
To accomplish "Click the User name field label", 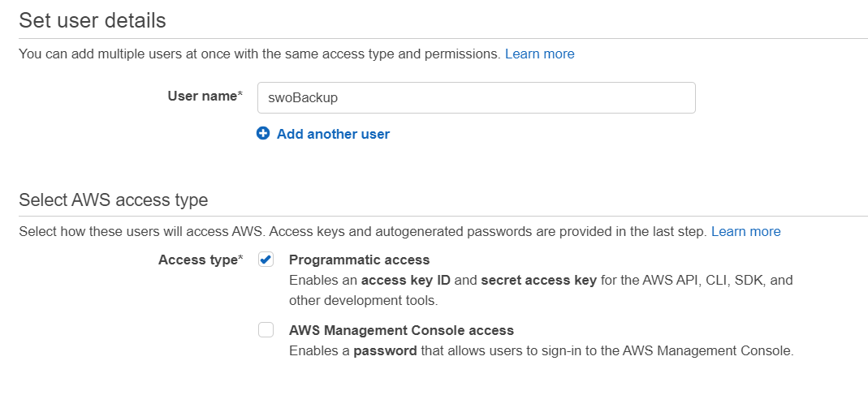I will [x=205, y=96].
